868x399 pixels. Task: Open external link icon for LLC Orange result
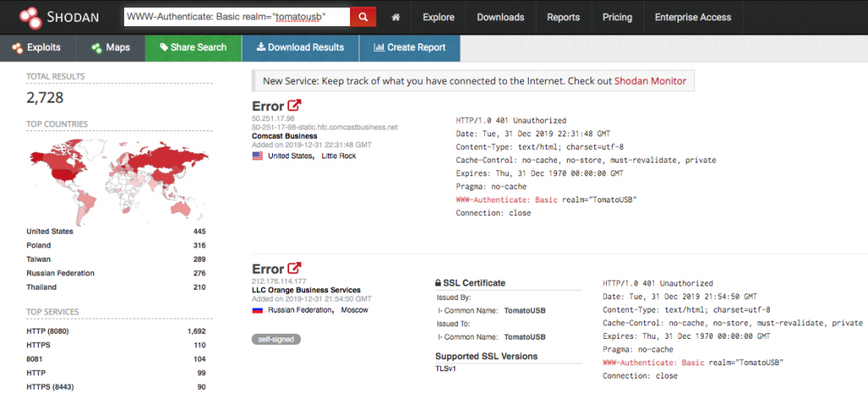tap(294, 269)
